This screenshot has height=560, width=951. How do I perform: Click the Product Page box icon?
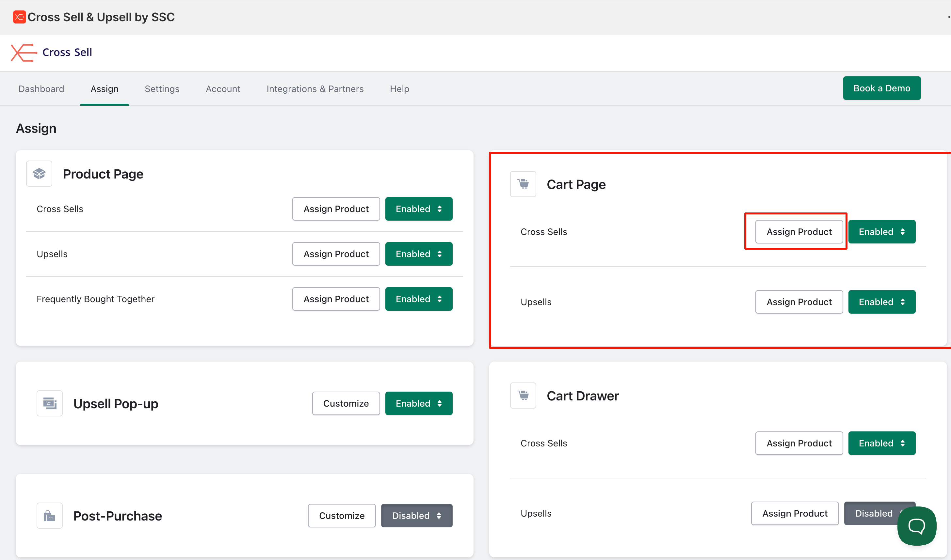click(39, 174)
